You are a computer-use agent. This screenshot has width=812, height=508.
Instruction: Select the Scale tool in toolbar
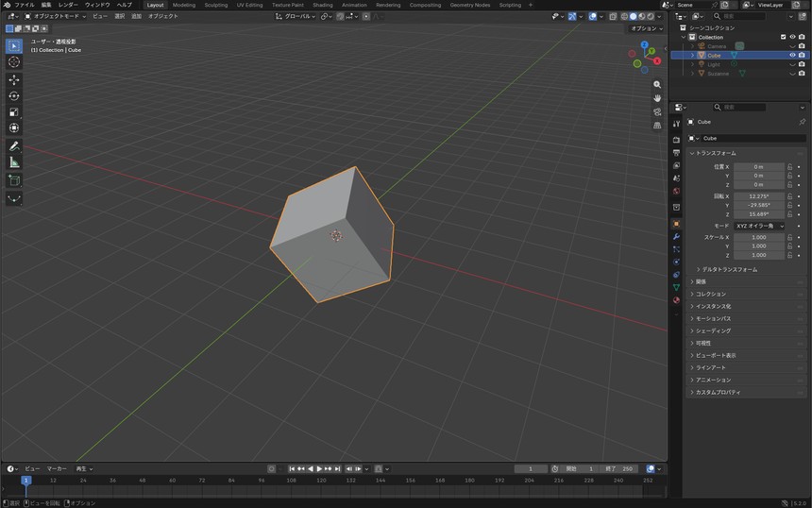pyautogui.click(x=14, y=111)
